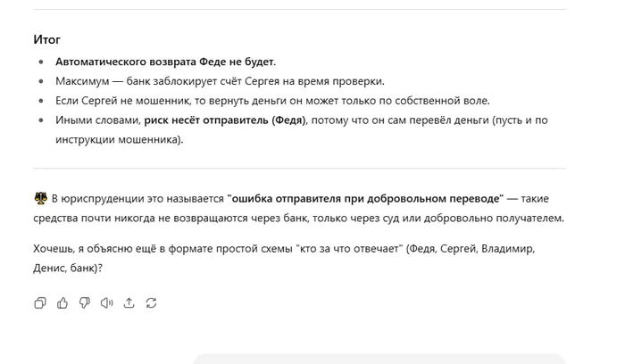Play the response with Read aloud icon
The image size is (625, 364).
click(x=107, y=303)
